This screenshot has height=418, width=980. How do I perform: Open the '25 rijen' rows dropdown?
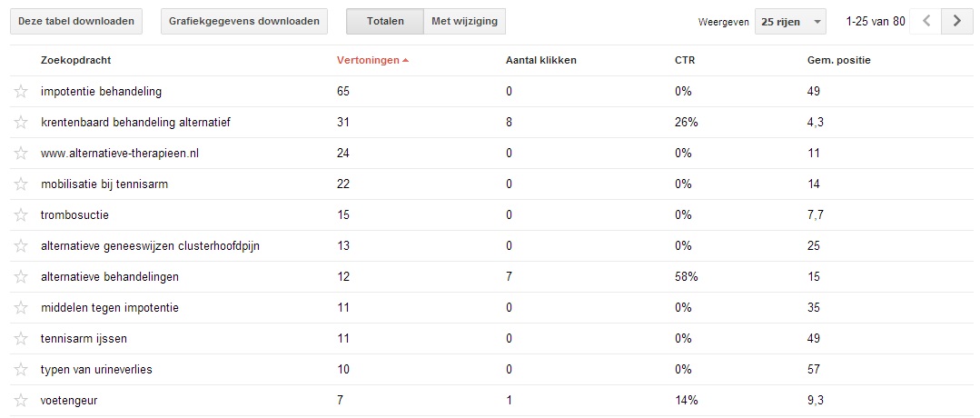point(790,21)
